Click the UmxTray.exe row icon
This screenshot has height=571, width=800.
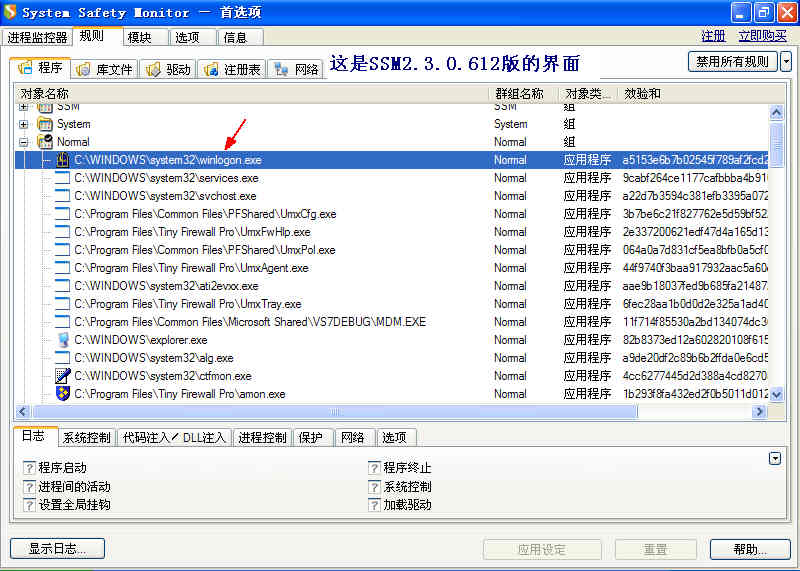(62, 304)
